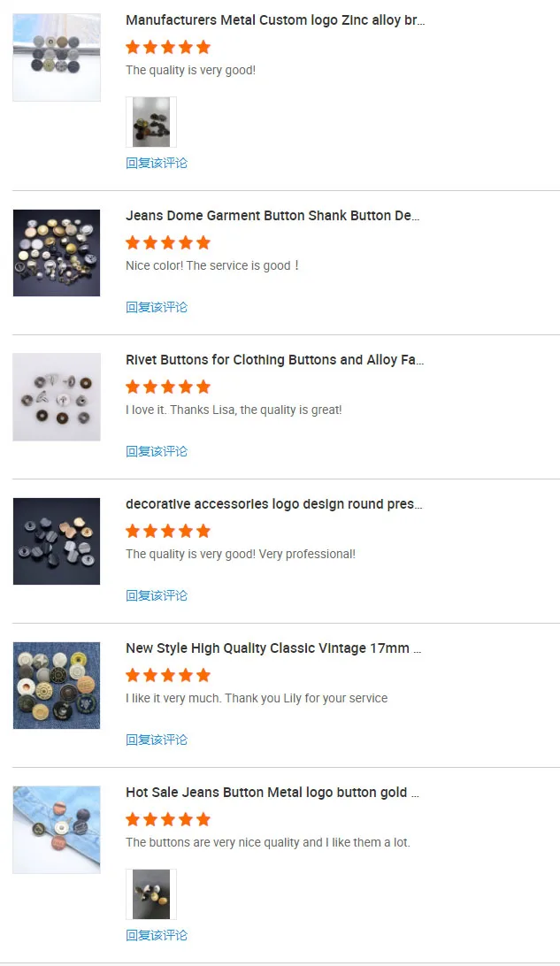The height and width of the screenshot is (966, 560).
Task: Enlarge the photo attached to first review
Action: pyautogui.click(x=151, y=122)
